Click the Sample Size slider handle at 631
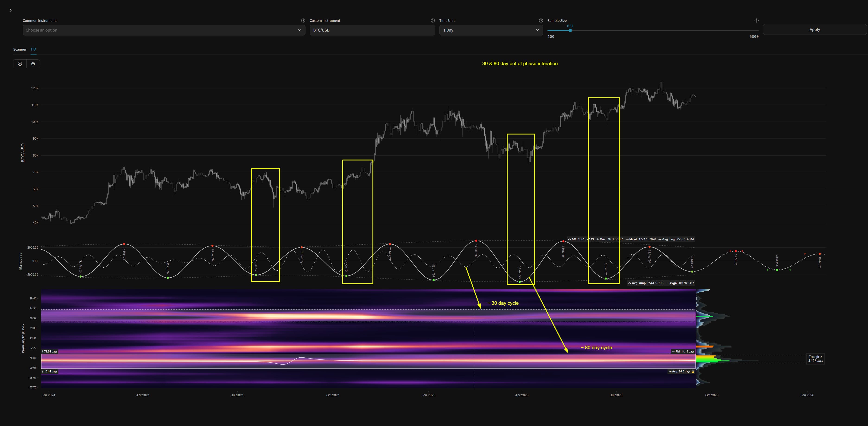This screenshot has width=868, height=426. [570, 30]
